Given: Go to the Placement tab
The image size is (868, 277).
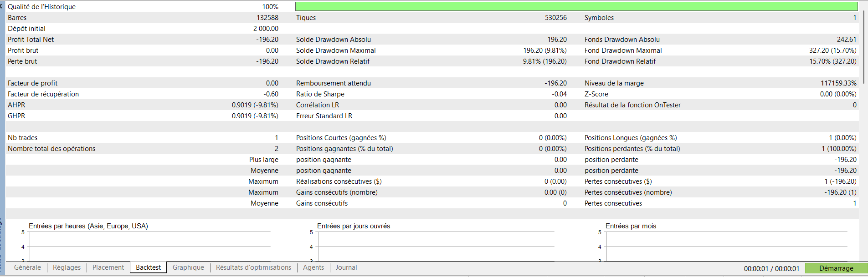Looking at the screenshot, I should pos(108,267).
